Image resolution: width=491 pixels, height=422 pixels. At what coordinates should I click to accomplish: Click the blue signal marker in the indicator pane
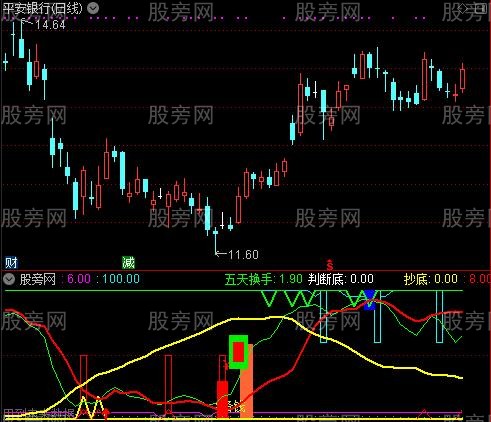tap(370, 300)
